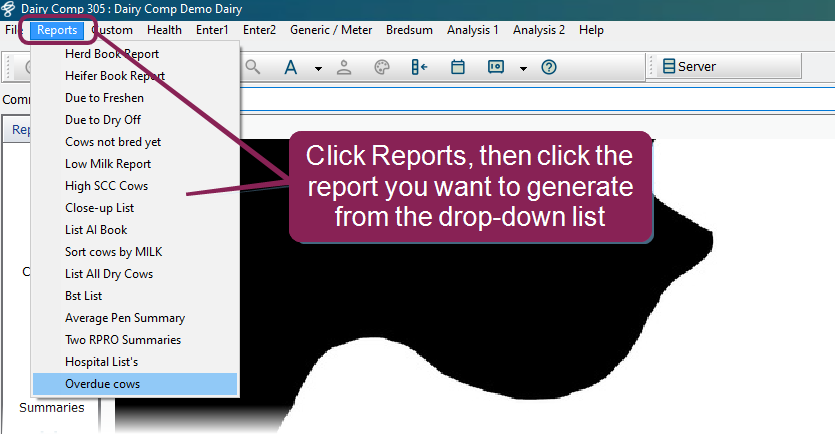Select Sort cows by MILK
This screenshot has height=446, width=835.
click(x=135, y=252)
